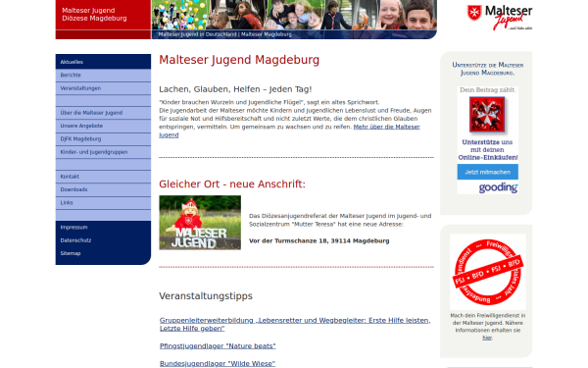Navigate to DJFK Magdeburg
Screen dimensions: 588x368
tap(103, 139)
